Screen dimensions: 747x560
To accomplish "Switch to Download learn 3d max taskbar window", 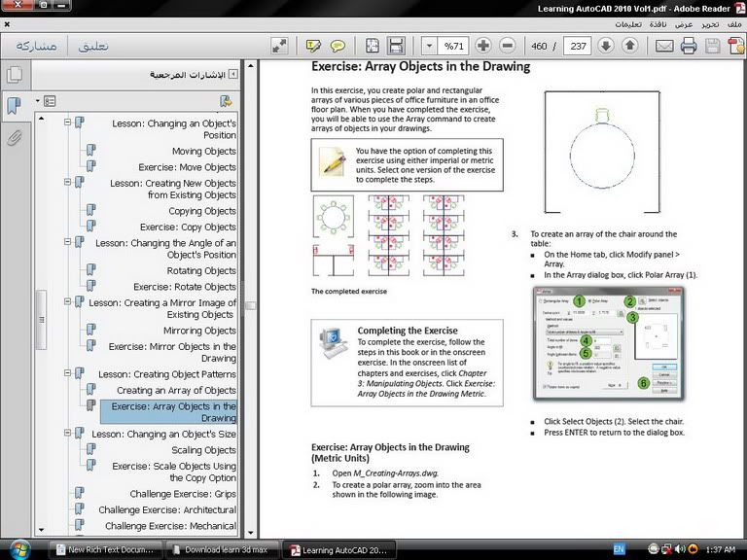I will (222, 549).
